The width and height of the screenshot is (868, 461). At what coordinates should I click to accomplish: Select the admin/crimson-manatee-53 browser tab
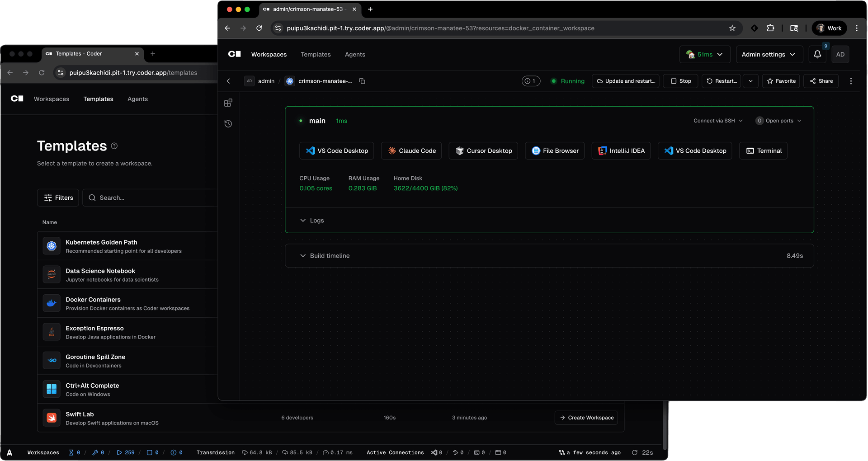pyautogui.click(x=310, y=9)
